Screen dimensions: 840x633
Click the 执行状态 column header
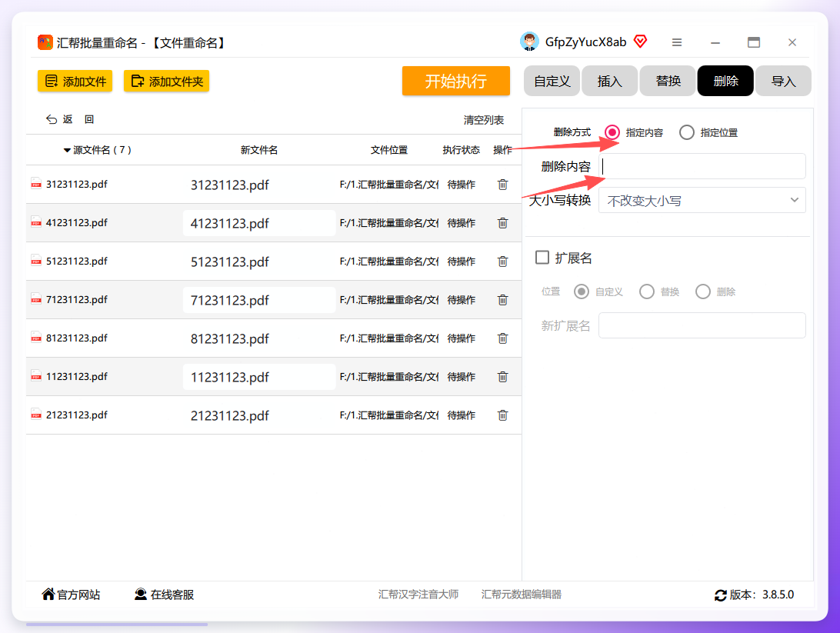pyautogui.click(x=462, y=150)
